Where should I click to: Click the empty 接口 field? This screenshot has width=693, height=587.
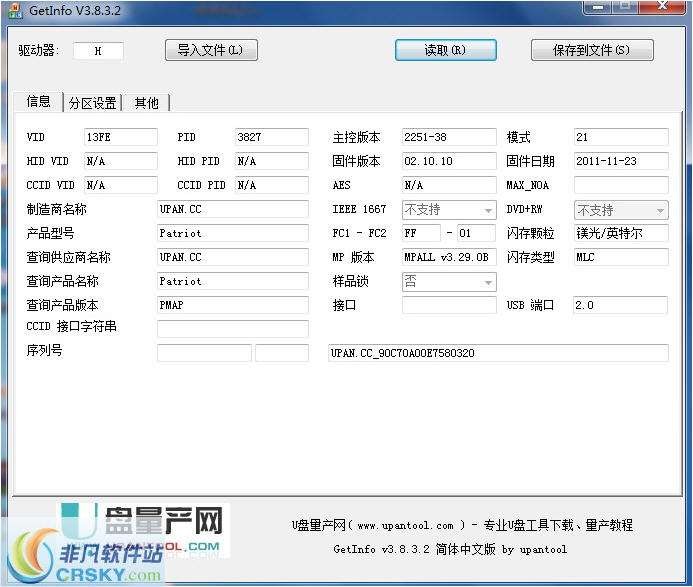[449, 305]
